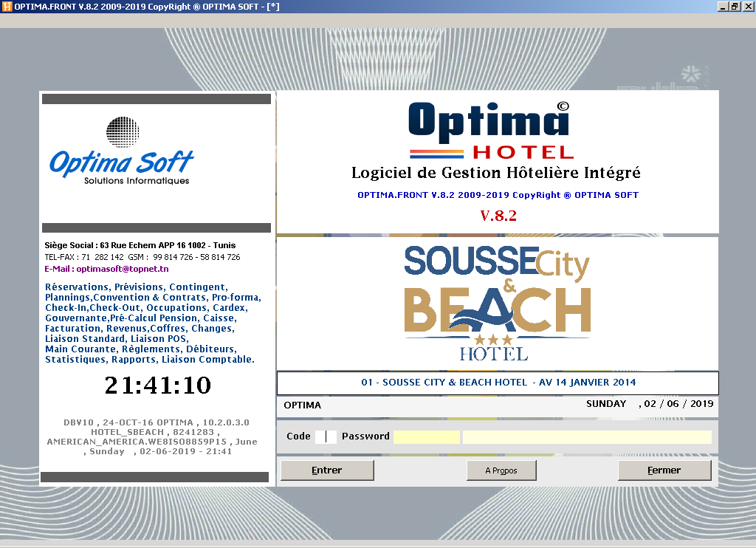Click the Fermer button
The width and height of the screenshot is (756, 548).
click(x=664, y=470)
